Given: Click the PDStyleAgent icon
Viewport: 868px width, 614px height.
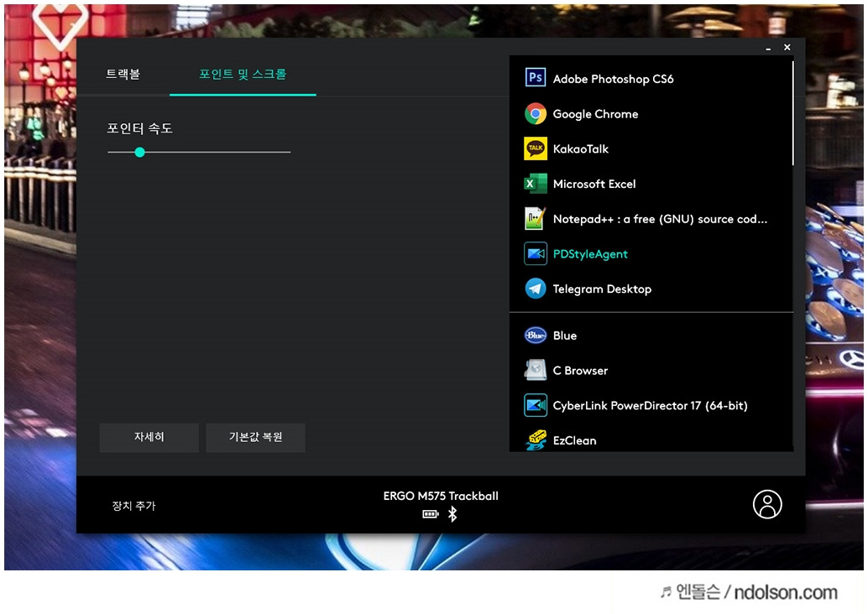Looking at the screenshot, I should 536,253.
